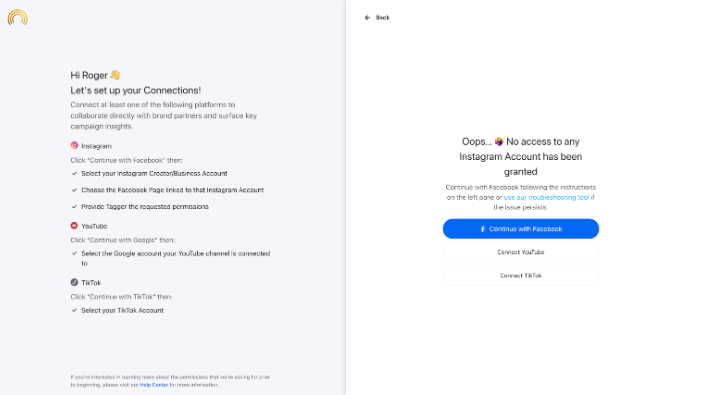
Task: Connect TikTok account
Action: coord(521,276)
